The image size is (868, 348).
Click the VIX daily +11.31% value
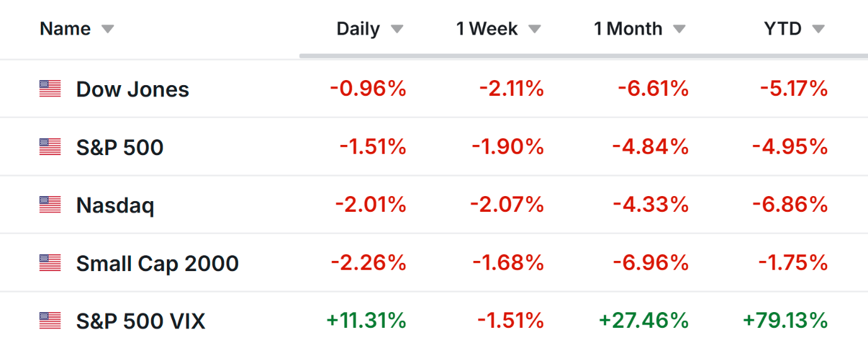(x=366, y=321)
